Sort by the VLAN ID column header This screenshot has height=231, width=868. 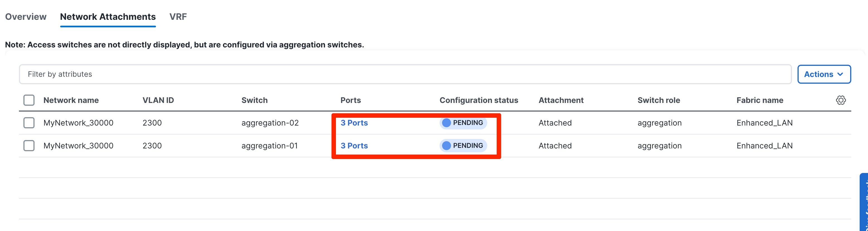point(158,100)
